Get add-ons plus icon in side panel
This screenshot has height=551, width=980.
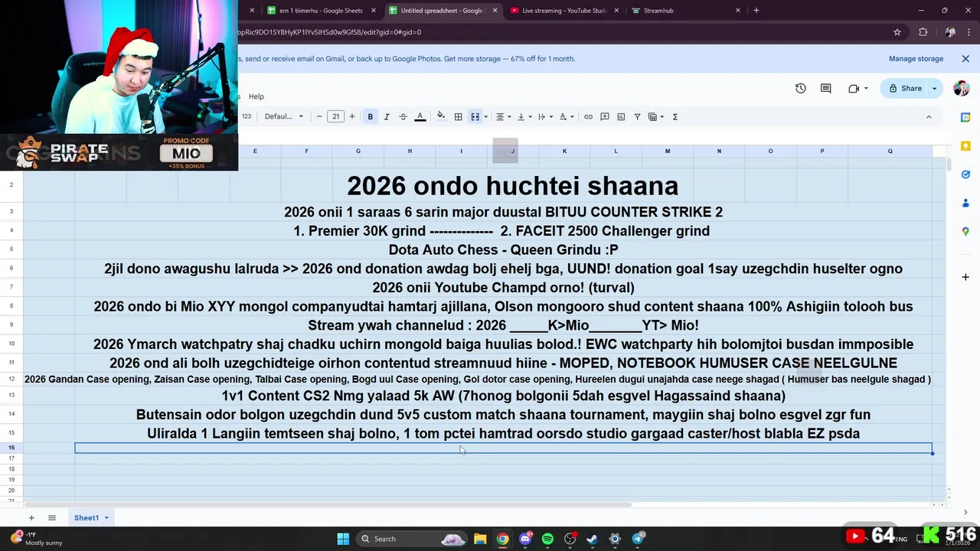click(x=965, y=276)
